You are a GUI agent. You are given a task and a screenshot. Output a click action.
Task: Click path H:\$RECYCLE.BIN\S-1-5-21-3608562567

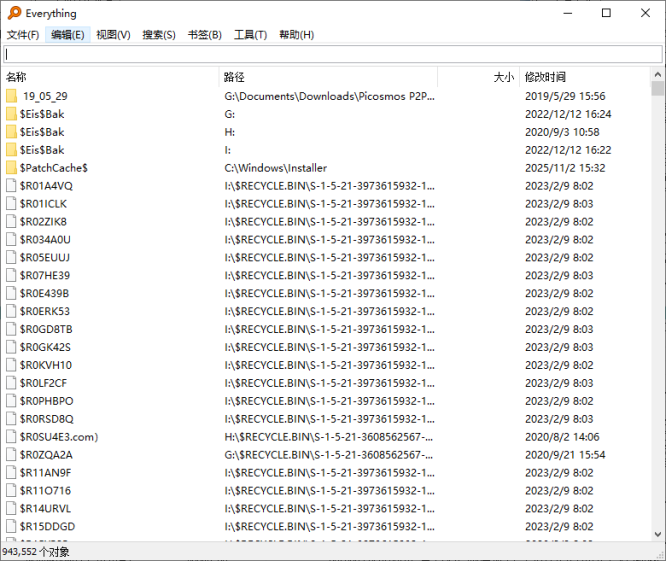[328, 437]
